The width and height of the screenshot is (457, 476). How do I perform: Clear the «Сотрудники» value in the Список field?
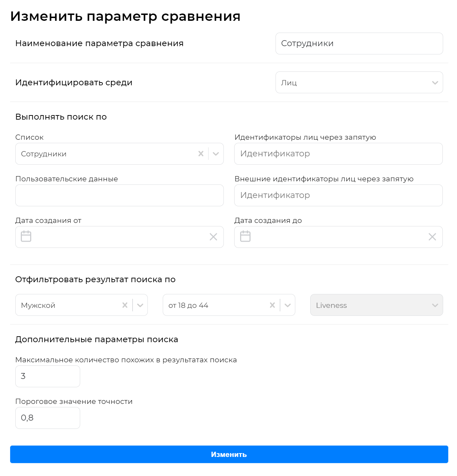point(201,153)
